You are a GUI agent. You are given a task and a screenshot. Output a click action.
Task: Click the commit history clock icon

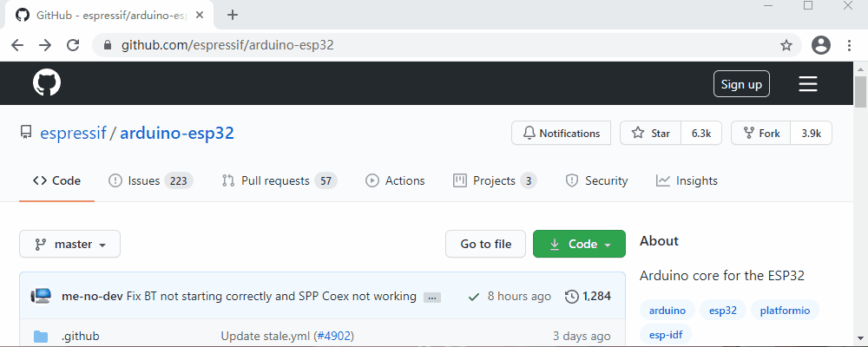[572, 297]
